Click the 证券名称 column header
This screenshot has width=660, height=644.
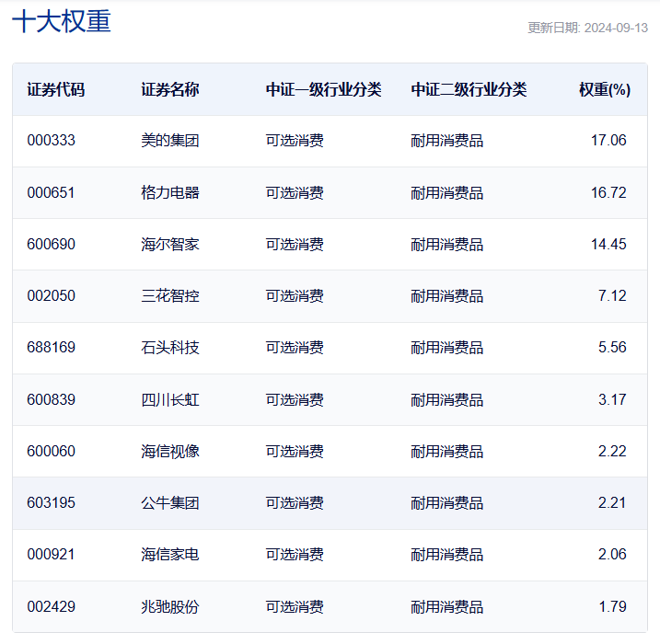pos(169,89)
